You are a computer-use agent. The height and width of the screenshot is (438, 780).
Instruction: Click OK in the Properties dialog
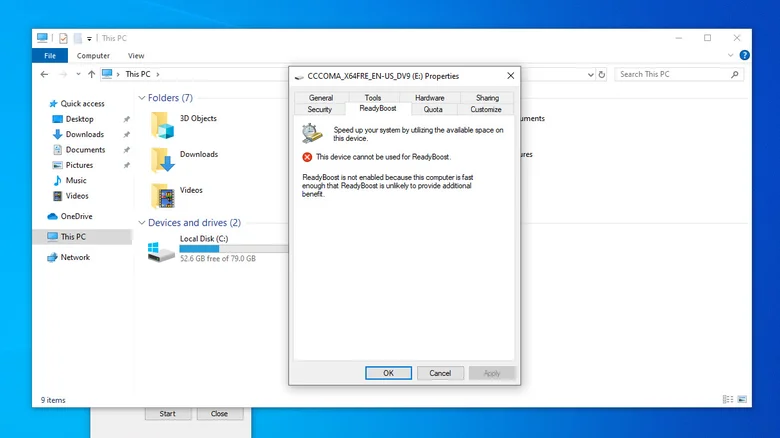click(389, 373)
